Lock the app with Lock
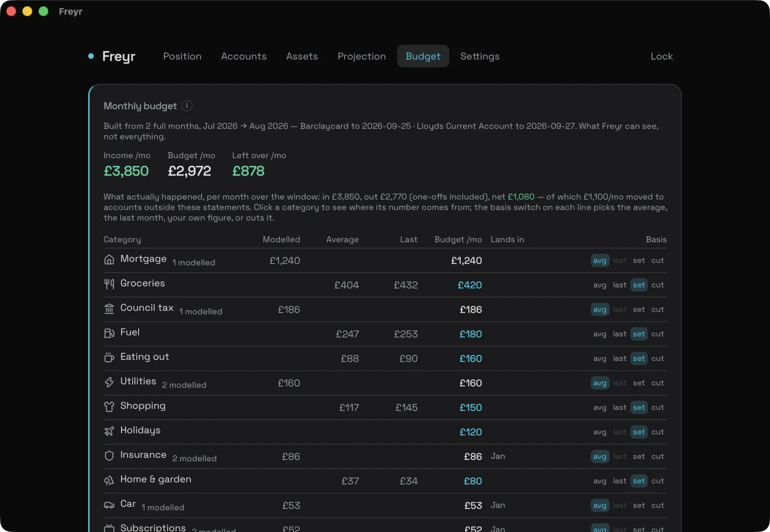 tap(662, 56)
